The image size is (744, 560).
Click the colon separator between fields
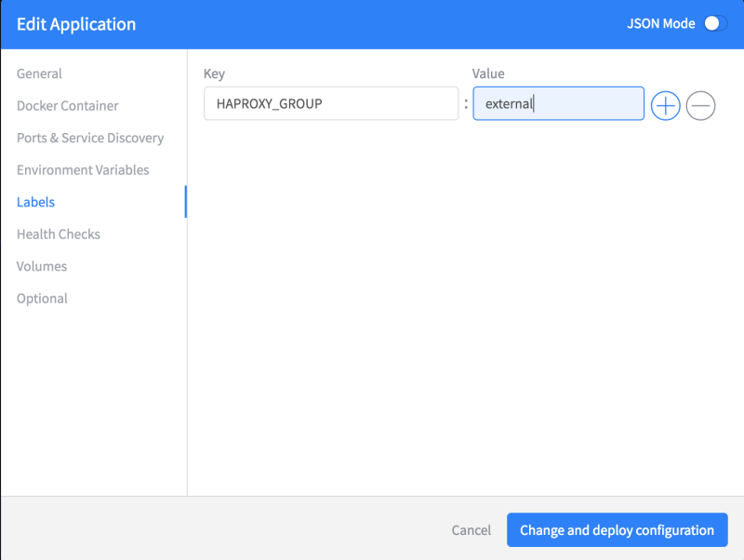(x=466, y=104)
